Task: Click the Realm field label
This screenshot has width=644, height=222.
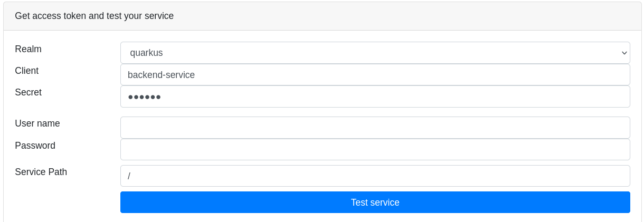Action: click(x=28, y=49)
